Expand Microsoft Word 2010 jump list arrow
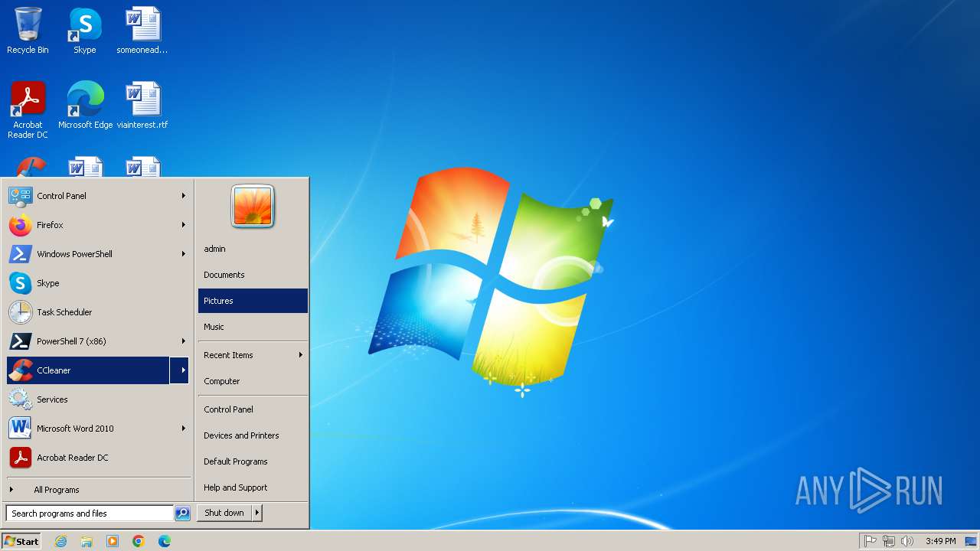This screenshot has height=551, width=980. 183,429
